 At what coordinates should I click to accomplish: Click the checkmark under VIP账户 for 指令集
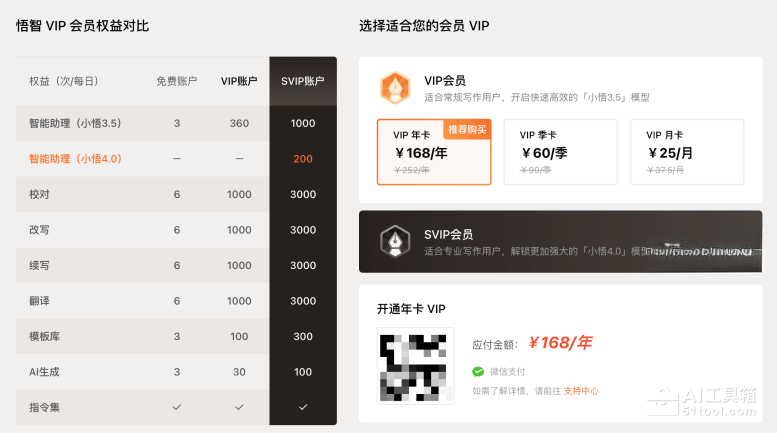coord(239,407)
